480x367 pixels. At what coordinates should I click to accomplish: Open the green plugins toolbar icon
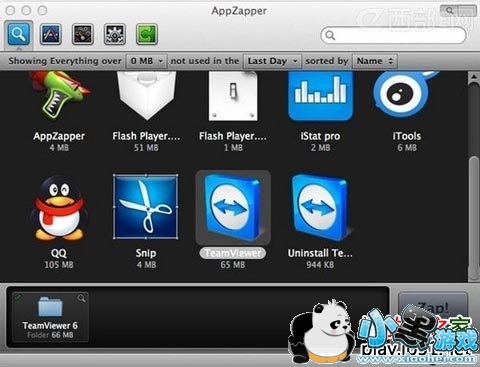tap(147, 34)
